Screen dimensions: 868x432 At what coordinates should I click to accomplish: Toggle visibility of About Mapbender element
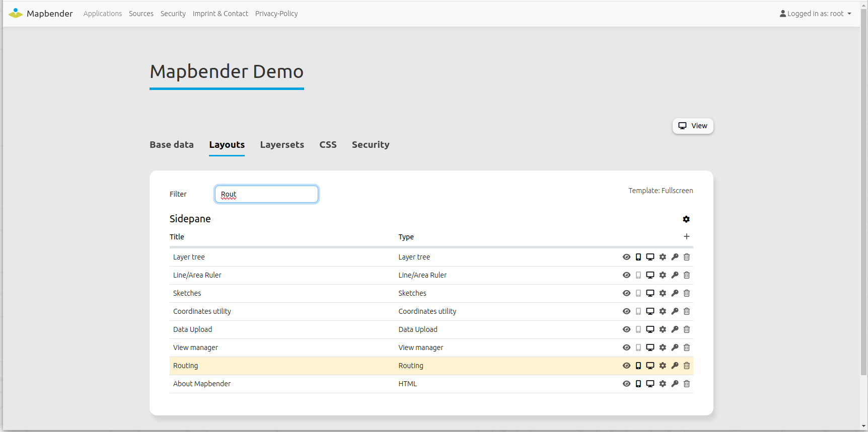coord(626,384)
